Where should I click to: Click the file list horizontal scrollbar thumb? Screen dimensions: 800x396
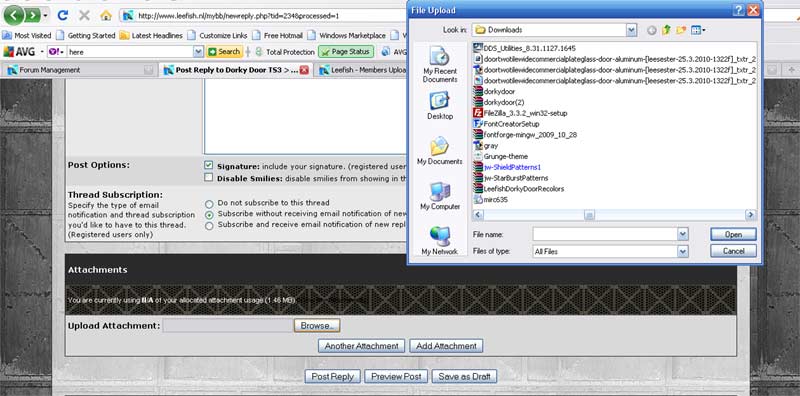[x=589, y=215]
